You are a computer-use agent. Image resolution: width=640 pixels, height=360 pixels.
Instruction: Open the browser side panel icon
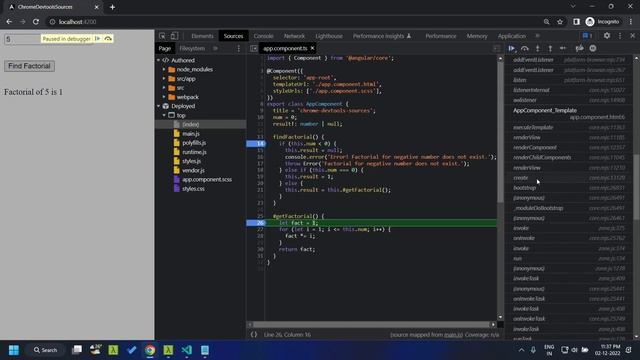click(x=576, y=22)
